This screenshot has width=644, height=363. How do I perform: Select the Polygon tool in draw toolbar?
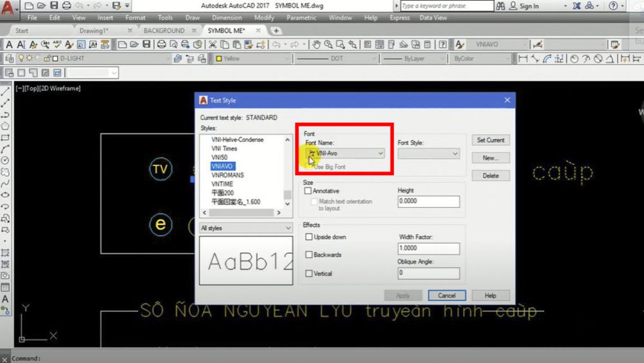click(5, 126)
